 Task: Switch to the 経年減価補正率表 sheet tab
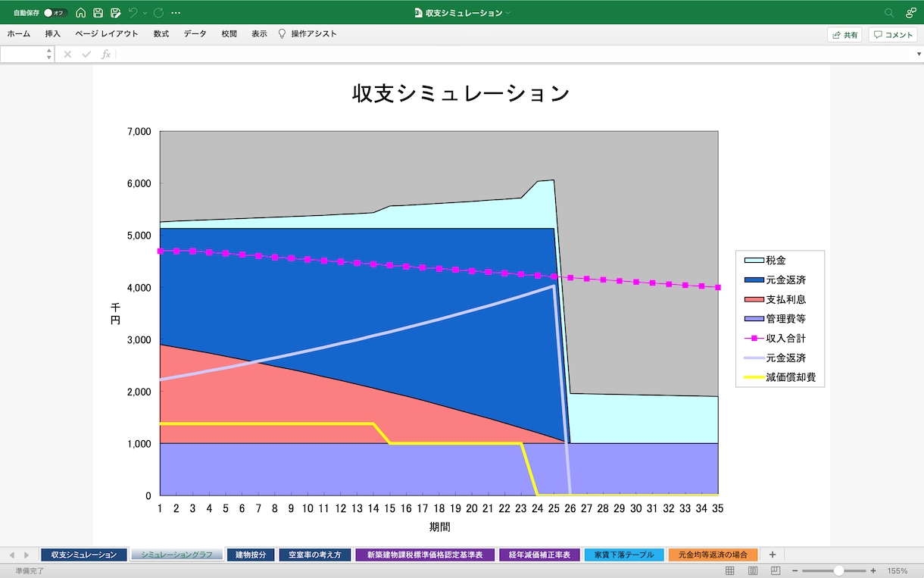coord(539,555)
